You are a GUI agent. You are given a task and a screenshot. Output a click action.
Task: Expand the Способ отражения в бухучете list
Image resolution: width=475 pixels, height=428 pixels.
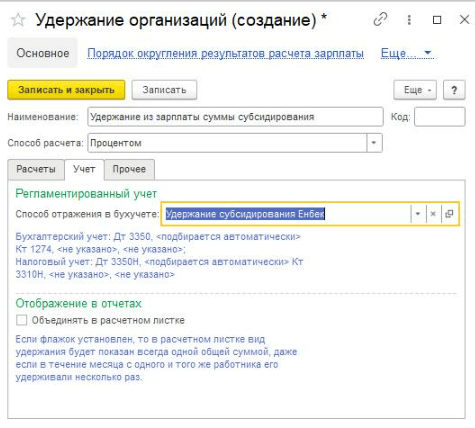pos(418,214)
